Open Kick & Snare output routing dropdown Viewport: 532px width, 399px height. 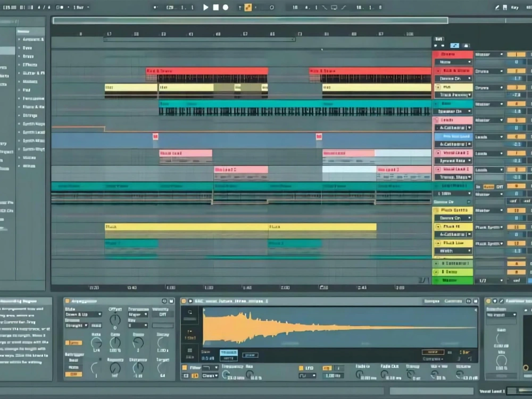tap(489, 71)
